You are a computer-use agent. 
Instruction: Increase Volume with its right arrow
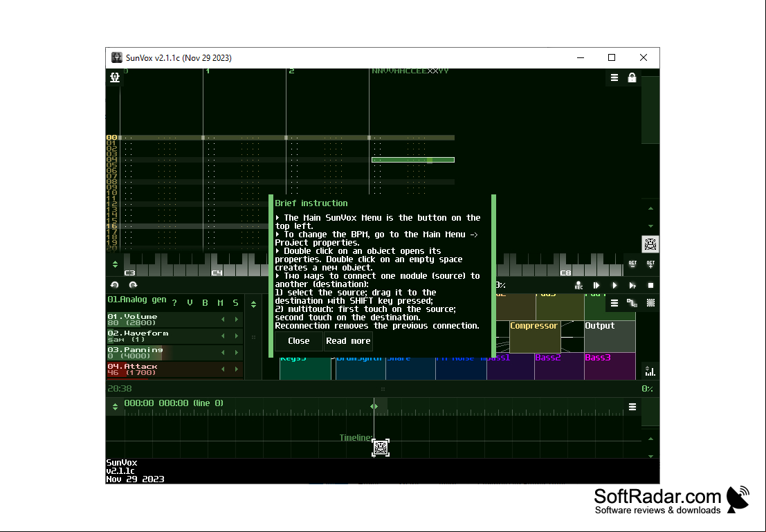(x=237, y=320)
